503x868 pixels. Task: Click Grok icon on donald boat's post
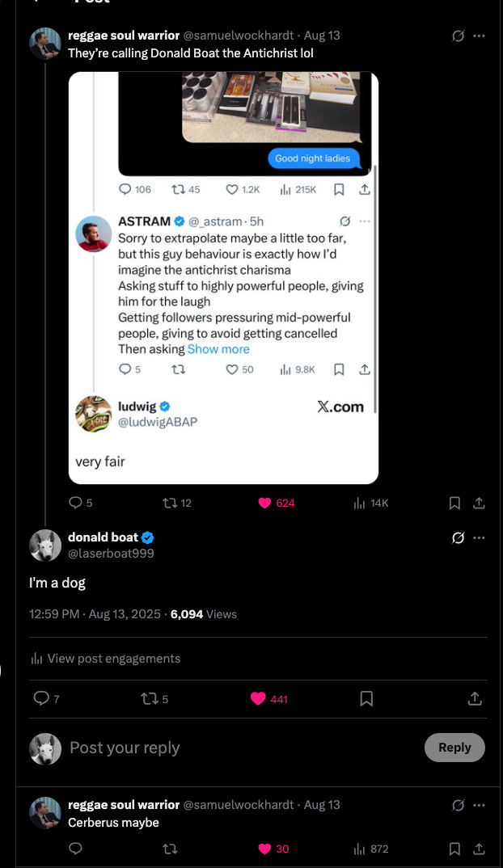(458, 537)
